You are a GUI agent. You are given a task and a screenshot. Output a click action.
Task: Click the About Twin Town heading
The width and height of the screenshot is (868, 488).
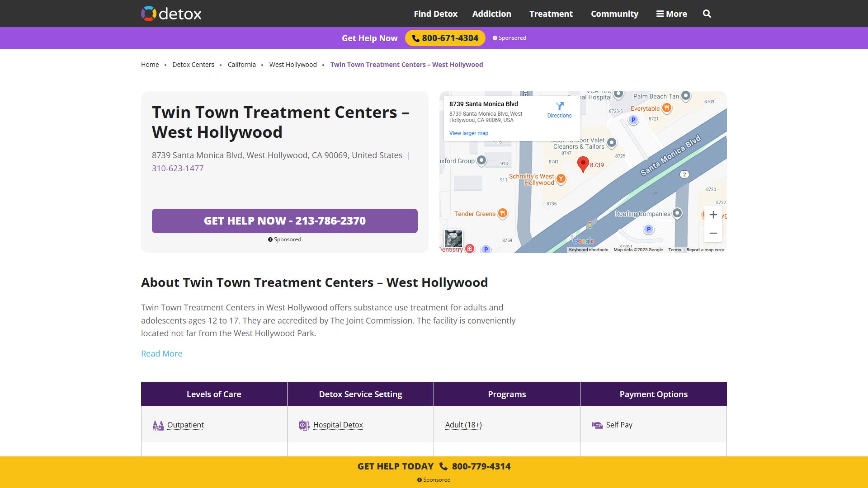pyautogui.click(x=314, y=282)
